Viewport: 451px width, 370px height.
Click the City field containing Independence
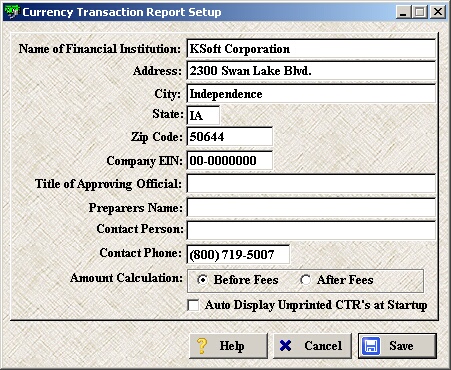pos(311,94)
